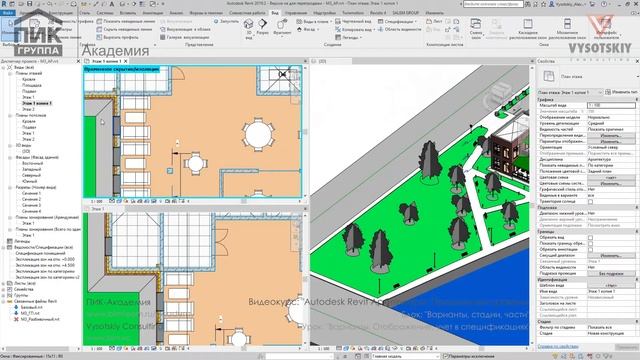
Task: Expand the Семейства node
Action: click(4, 289)
